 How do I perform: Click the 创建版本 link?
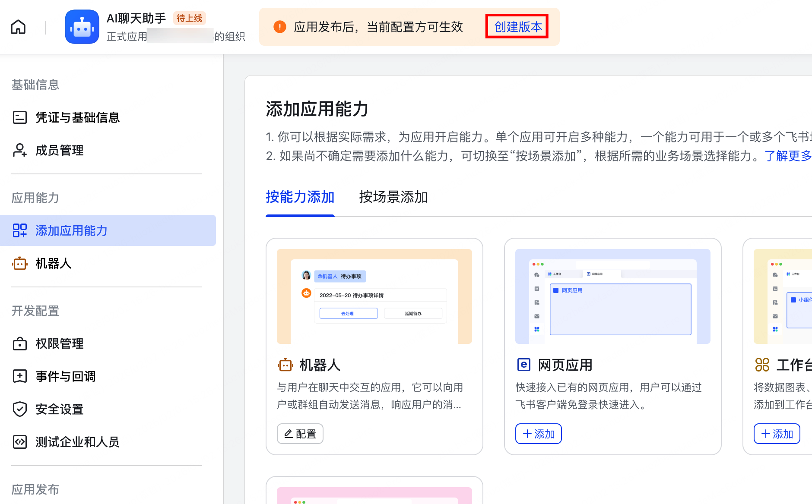[517, 27]
